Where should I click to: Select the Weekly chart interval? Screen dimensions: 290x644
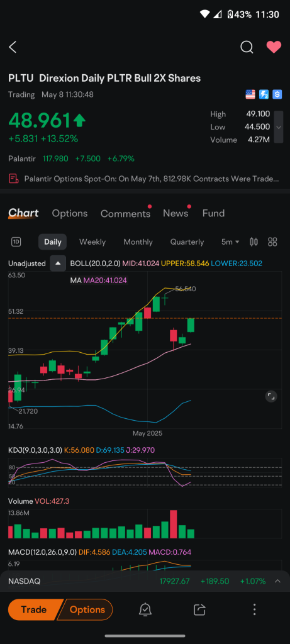(92, 242)
